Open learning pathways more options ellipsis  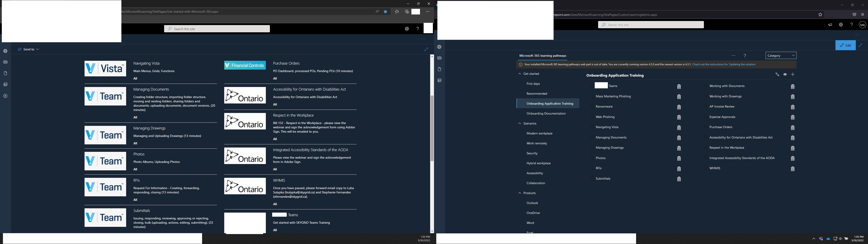(x=733, y=56)
